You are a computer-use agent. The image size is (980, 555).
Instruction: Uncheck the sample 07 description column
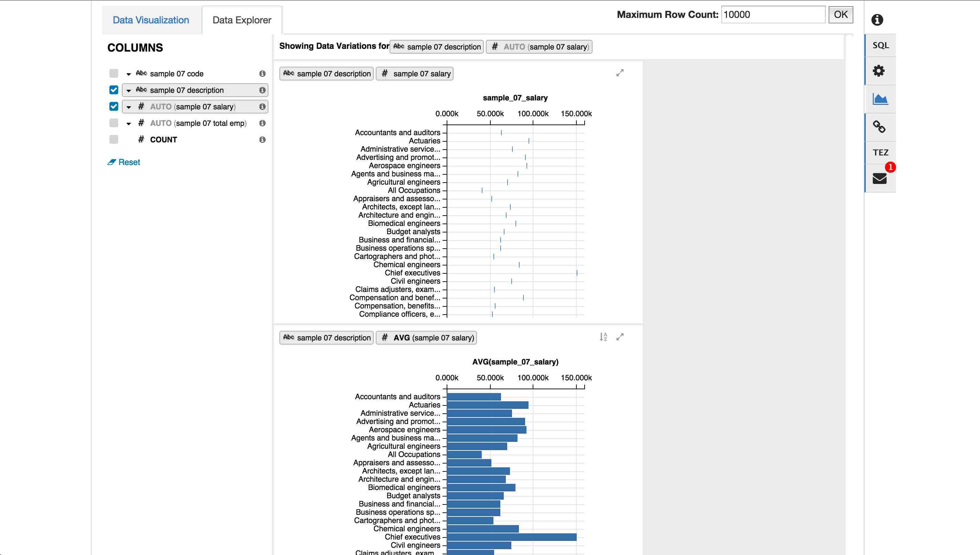113,90
